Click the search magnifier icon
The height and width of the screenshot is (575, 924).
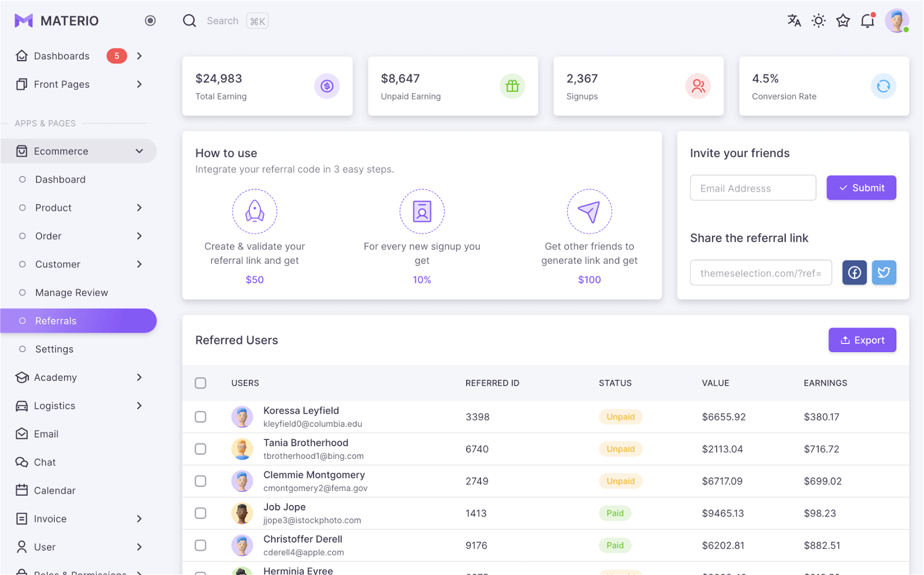click(x=189, y=21)
